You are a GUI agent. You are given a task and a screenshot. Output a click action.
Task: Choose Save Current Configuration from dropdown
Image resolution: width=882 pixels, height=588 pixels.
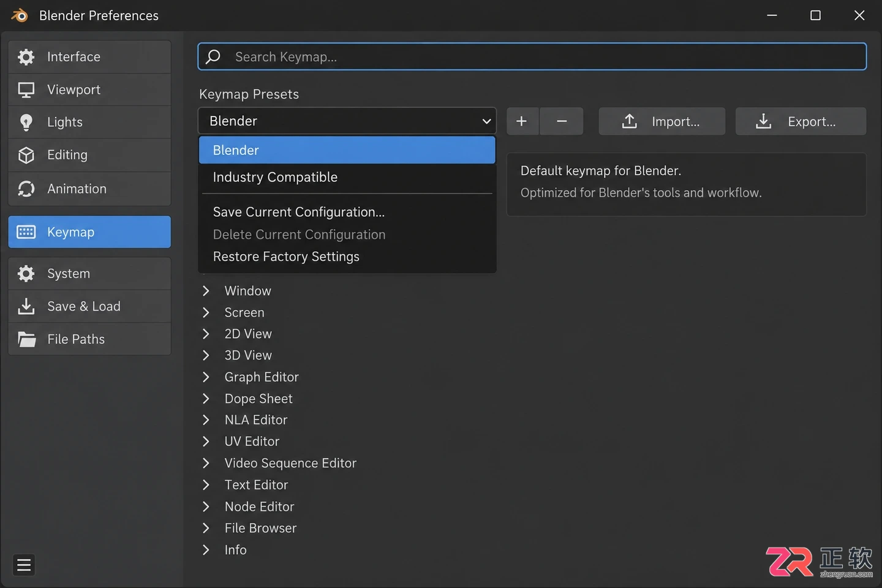tap(347, 212)
